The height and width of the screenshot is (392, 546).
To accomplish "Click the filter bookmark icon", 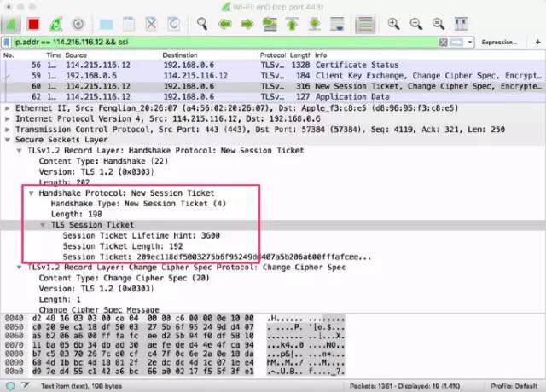I will [6, 42].
